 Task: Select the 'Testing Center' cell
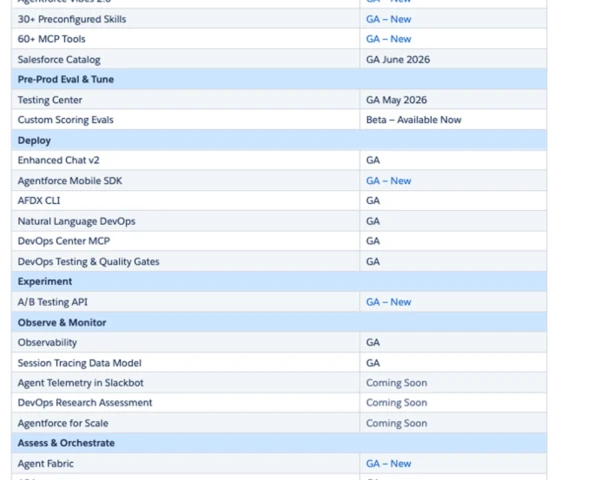click(186, 100)
